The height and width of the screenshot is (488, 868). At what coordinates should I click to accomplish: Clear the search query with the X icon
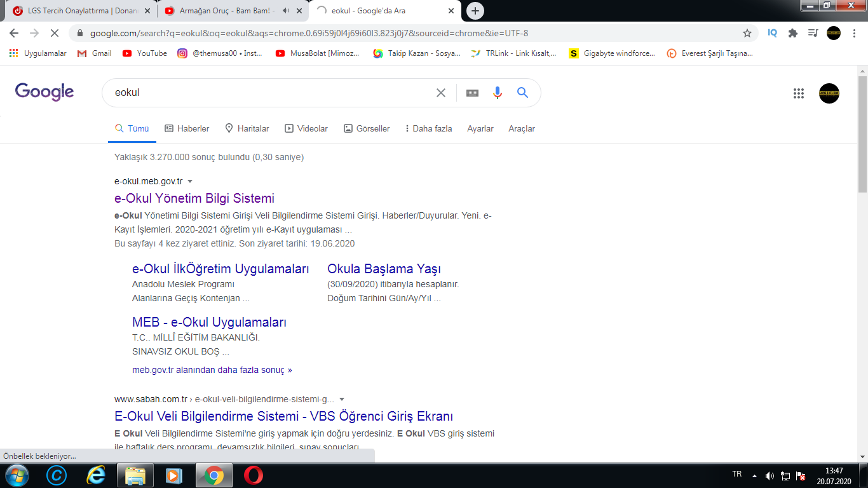(440, 93)
